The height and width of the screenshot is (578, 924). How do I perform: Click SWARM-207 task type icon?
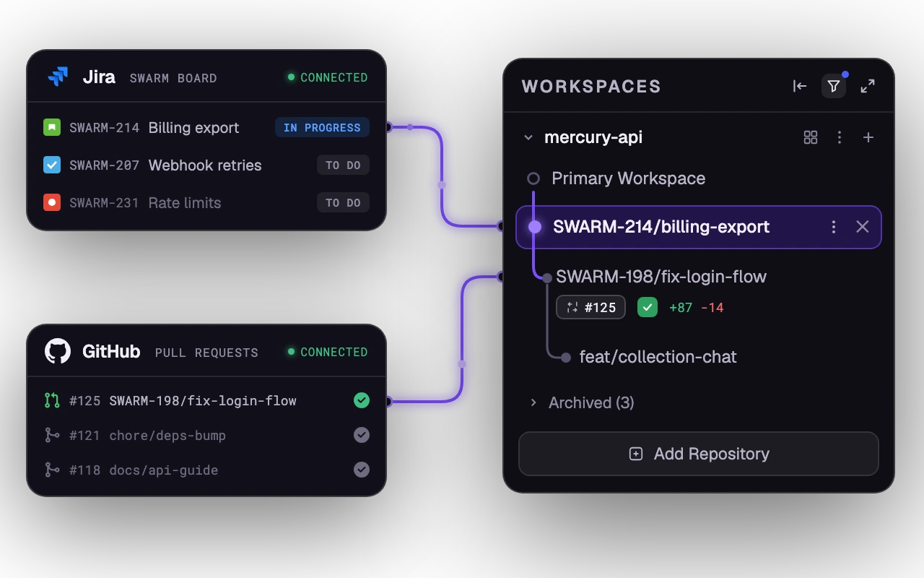pos(52,165)
